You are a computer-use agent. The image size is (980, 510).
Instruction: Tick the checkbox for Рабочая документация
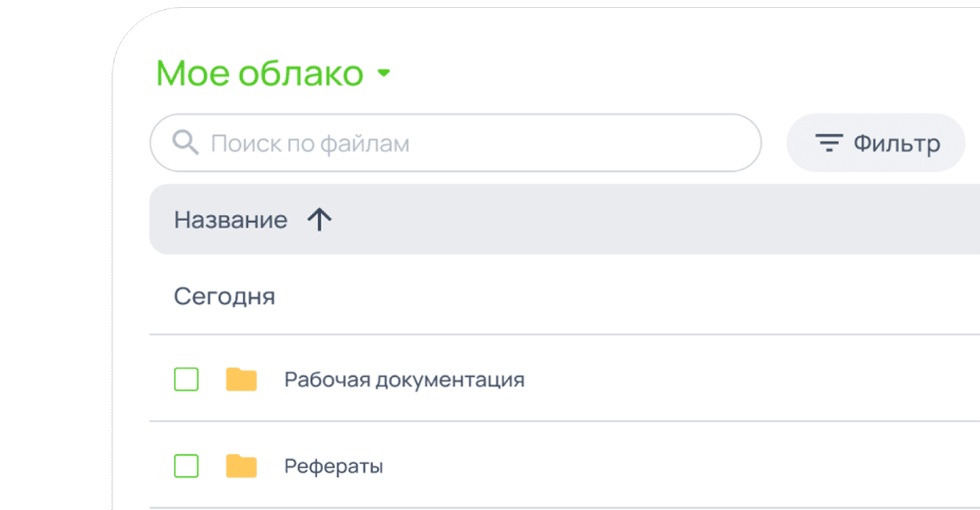tap(187, 380)
